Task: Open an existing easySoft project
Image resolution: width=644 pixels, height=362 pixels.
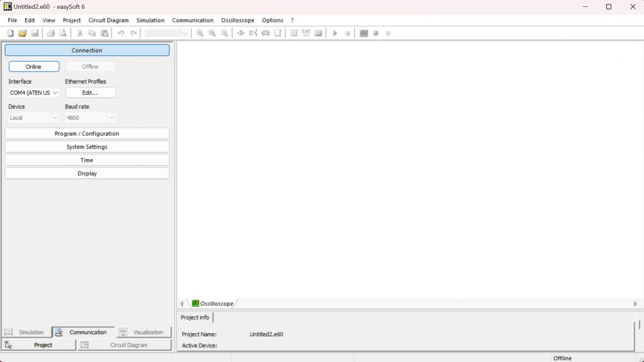Action: pyautogui.click(x=21, y=33)
